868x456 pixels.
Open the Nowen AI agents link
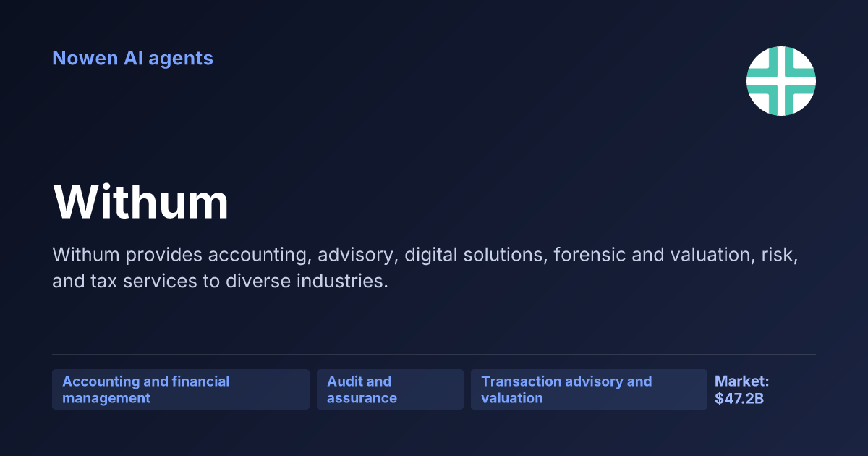click(132, 58)
